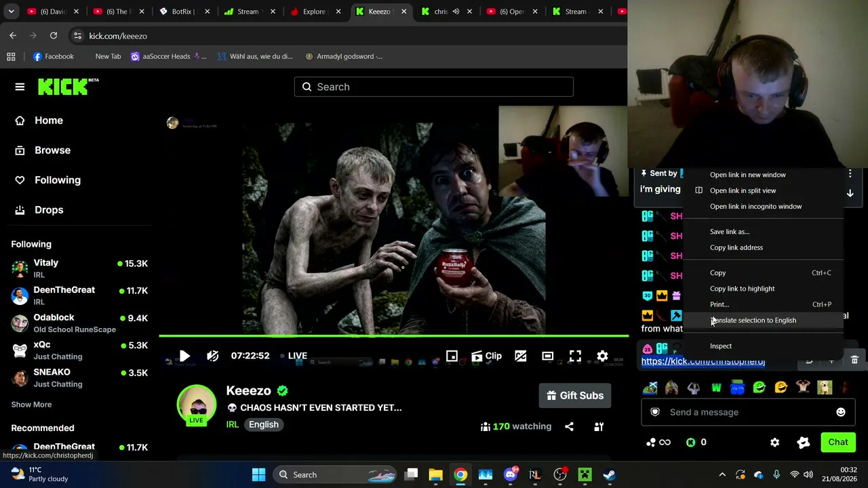Open the first DeenTheGreat channel under Following
Image resolution: width=868 pixels, height=488 pixels.
[x=80, y=296]
